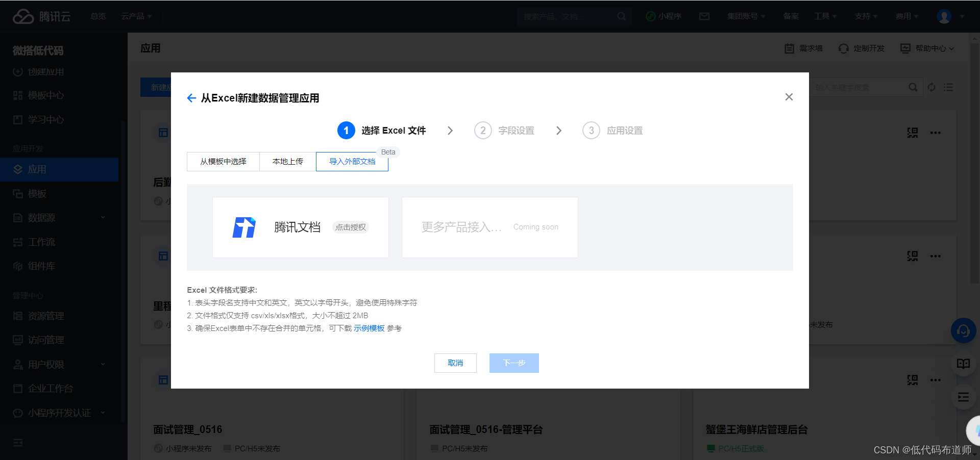Expand the 云产品 dropdown
Image resolution: width=980 pixels, height=460 pixels.
click(136, 16)
